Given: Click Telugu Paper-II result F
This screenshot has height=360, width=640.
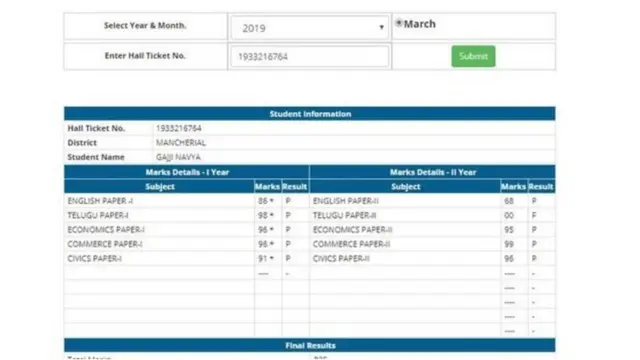Looking at the screenshot, I should click(534, 215).
